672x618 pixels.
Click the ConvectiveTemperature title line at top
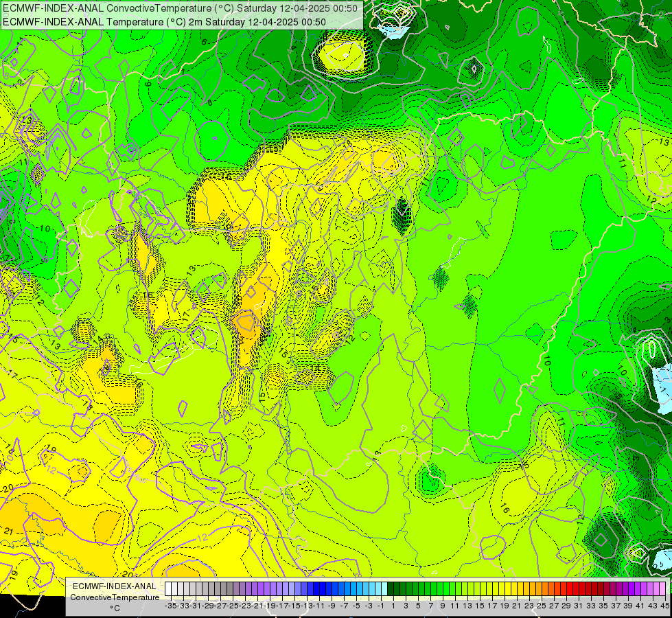(x=180, y=8)
